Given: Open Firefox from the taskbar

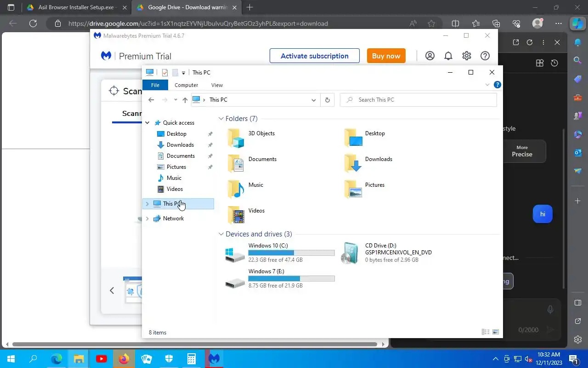Looking at the screenshot, I should click(124, 359).
